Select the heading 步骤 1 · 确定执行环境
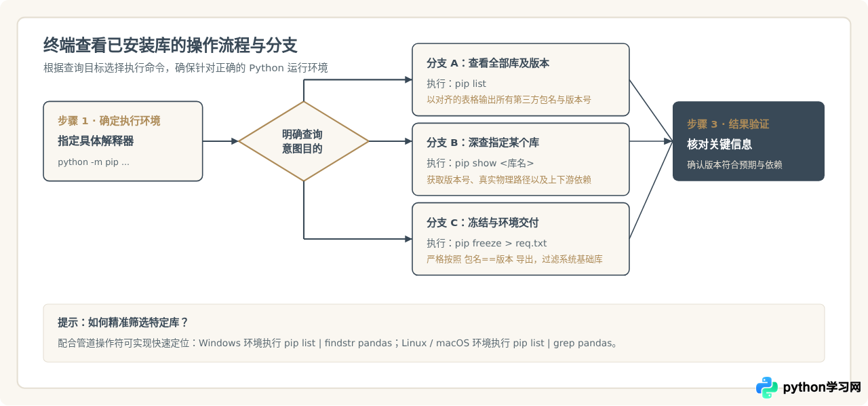 coord(109,121)
